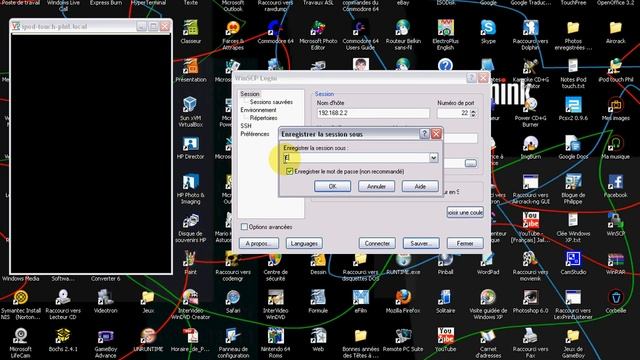Click the color chooser button in WinSCP

[465, 212]
